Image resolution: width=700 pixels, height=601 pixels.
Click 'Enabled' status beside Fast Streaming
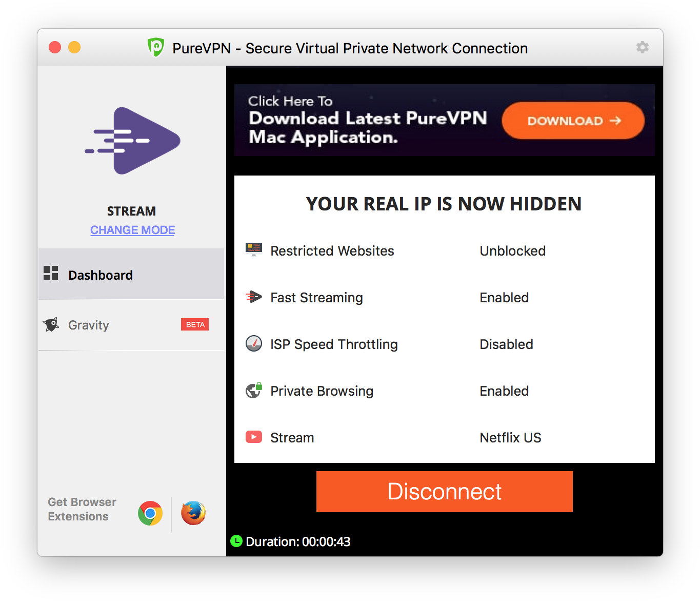tap(504, 298)
